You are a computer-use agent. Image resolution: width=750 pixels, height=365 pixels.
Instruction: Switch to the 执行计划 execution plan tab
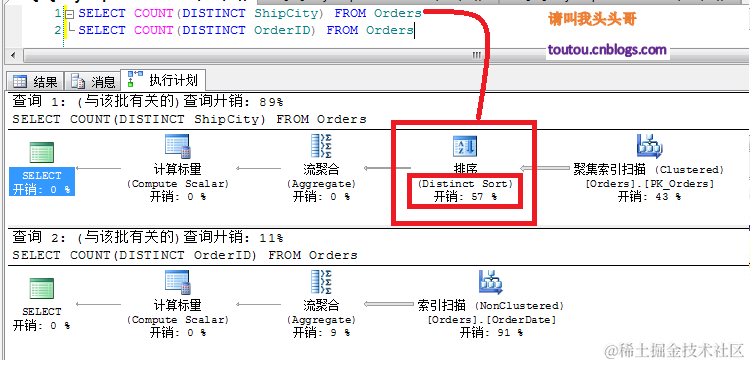(x=163, y=80)
